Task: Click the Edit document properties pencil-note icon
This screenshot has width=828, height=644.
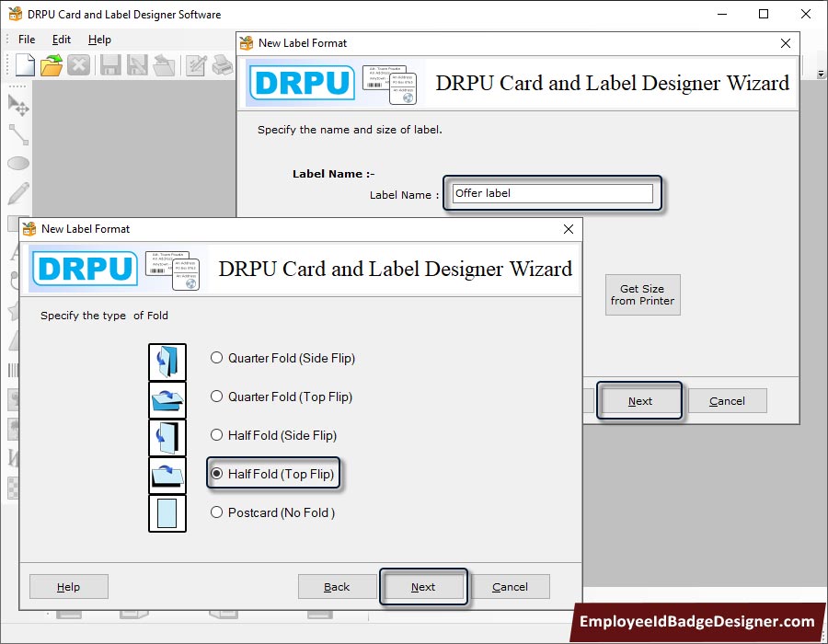Action: click(x=196, y=65)
